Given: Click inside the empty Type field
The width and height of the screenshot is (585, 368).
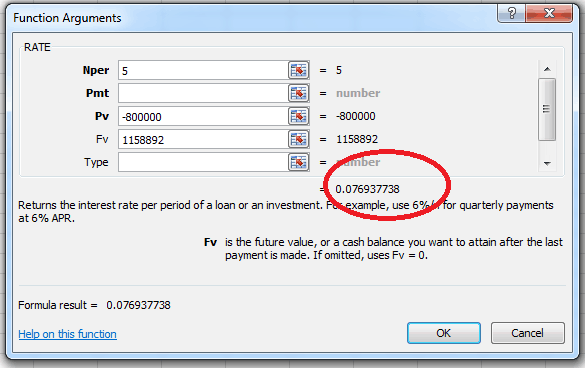Looking at the screenshot, I should click(x=203, y=162).
